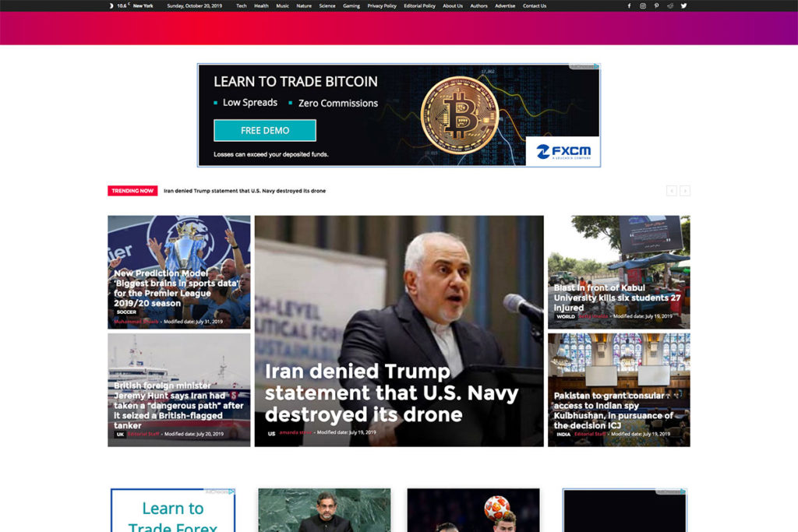The image size is (798, 532).
Task: Click the Pinterest icon
Action: tap(657, 5)
